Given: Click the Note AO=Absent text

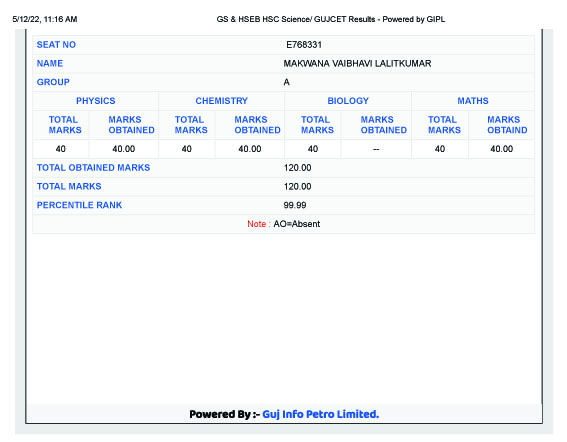Looking at the screenshot, I should tap(284, 224).
